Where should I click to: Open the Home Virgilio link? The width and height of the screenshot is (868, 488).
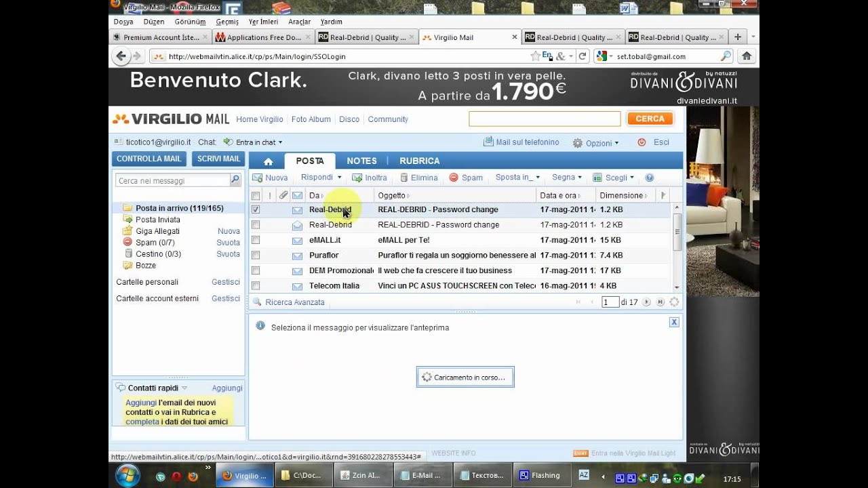(x=260, y=119)
